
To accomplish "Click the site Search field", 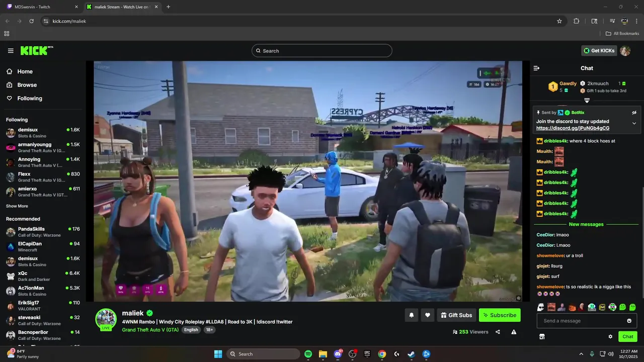I will (x=322, y=51).
